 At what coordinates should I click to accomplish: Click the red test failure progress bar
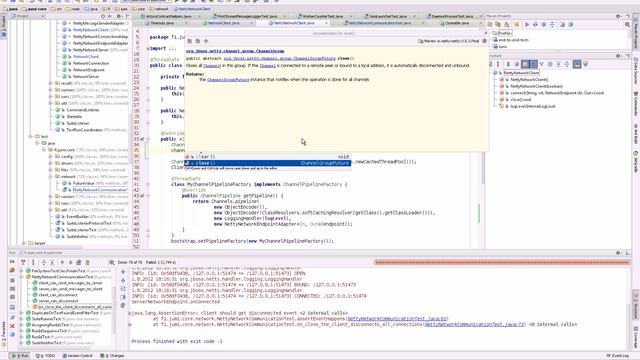pos(502,262)
